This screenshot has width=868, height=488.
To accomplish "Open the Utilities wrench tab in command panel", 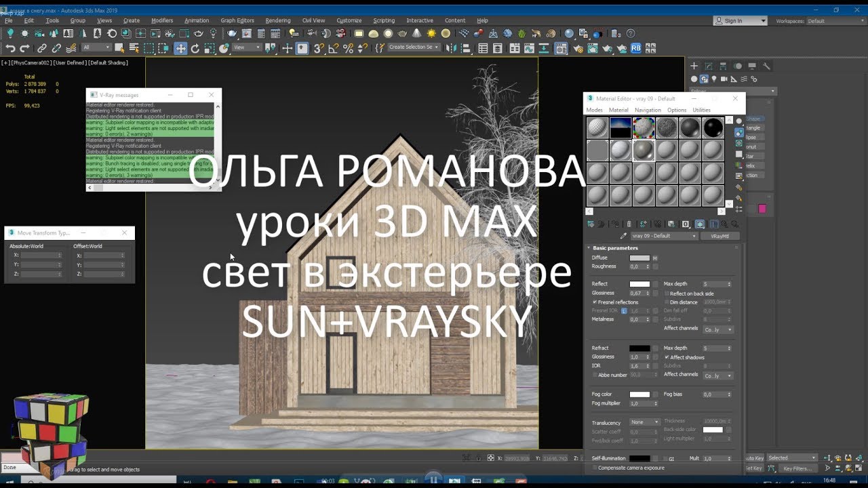I will click(x=766, y=66).
